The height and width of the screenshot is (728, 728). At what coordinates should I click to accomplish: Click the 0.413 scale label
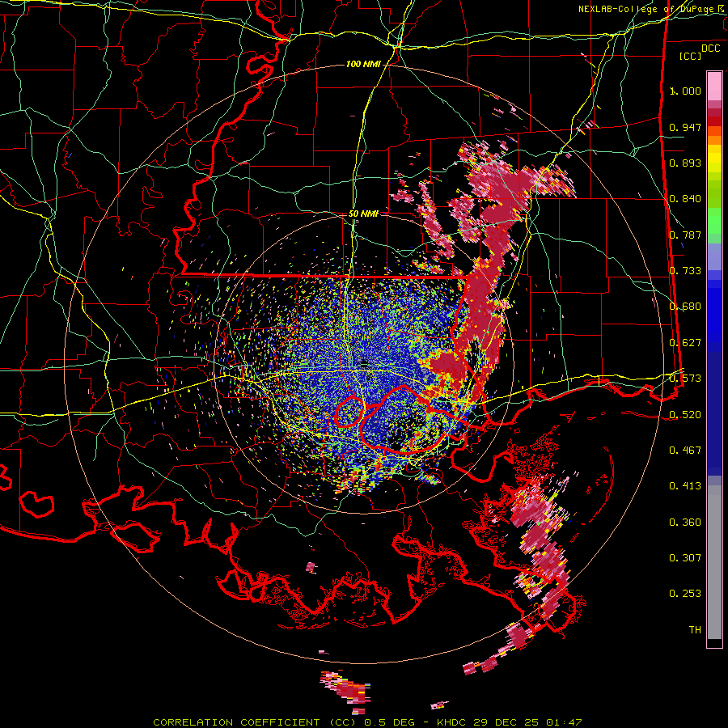pyautogui.click(x=685, y=486)
